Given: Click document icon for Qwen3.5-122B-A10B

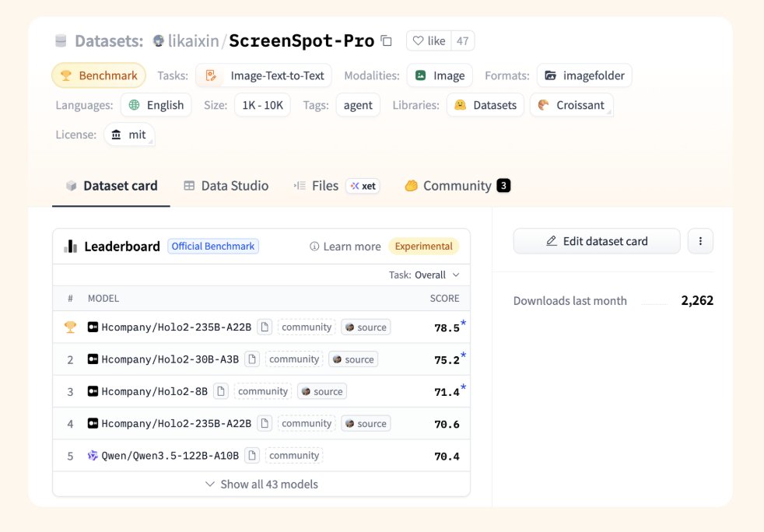Looking at the screenshot, I should point(252,456).
